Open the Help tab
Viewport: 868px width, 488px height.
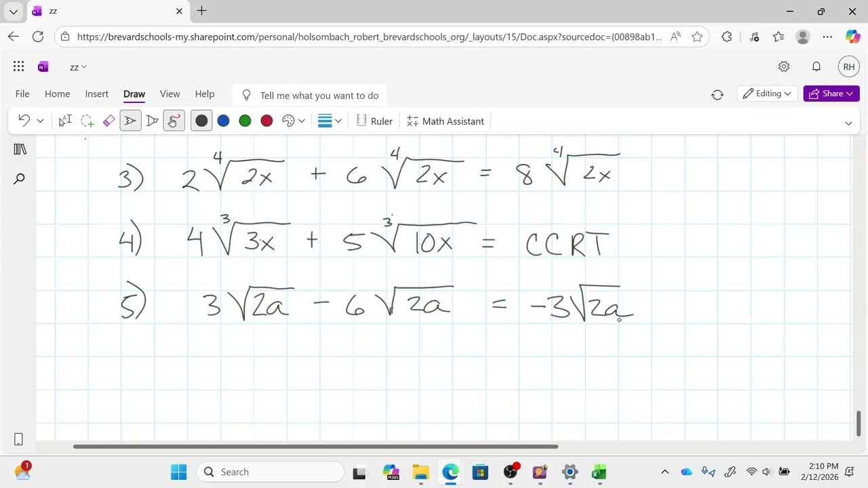[x=204, y=94]
